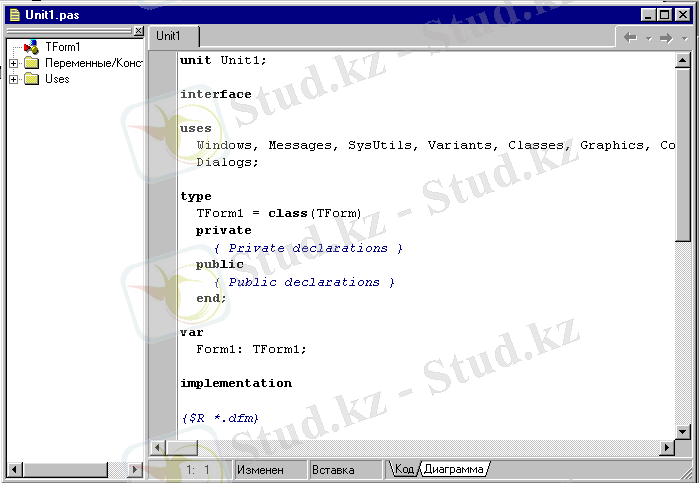Click the Изменен status field
Image resolution: width=699 pixels, height=483 pixels.
click(x=270, y=470)
